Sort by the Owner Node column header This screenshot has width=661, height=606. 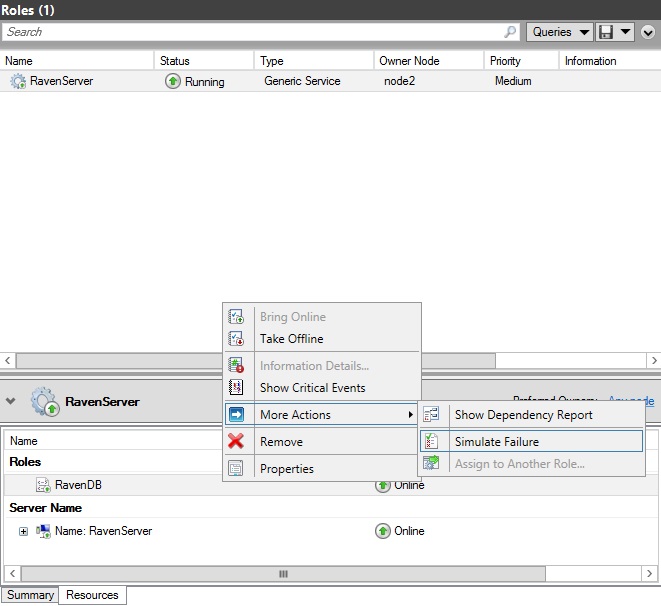(429, 61)
